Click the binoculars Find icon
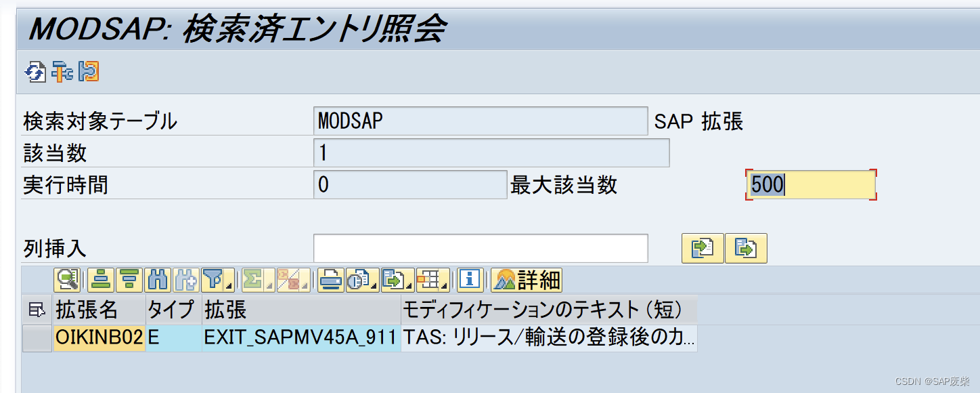The image size is (980, 393). coord(158,279)
